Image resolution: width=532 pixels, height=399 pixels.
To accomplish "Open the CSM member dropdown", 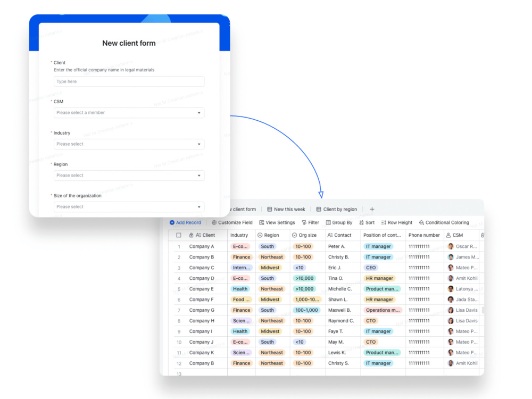I will click(x=129, y=113).
